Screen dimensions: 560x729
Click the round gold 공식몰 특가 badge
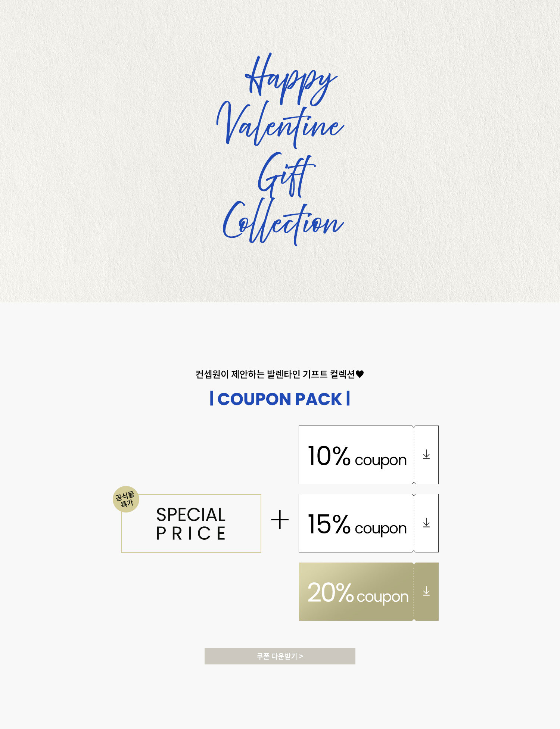[x=126, y=499]
